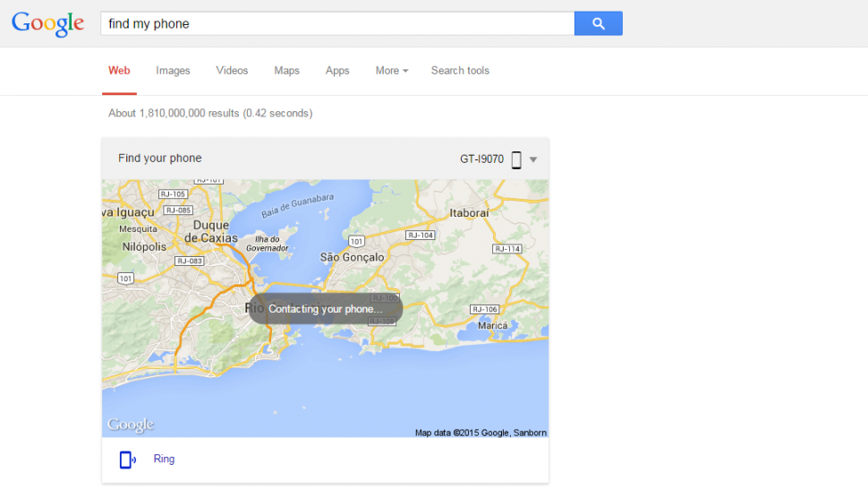The height and width of the screenshot is (489, 868).
Task: Click Mesquita label on the map
Action: [138, 229]
